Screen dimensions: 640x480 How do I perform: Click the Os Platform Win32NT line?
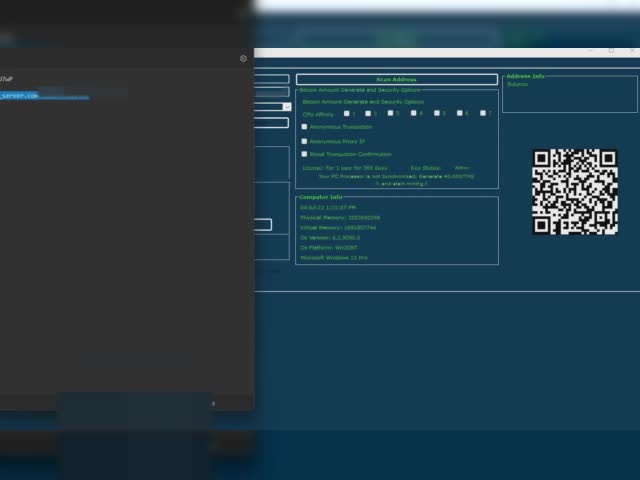click(329, 248)
